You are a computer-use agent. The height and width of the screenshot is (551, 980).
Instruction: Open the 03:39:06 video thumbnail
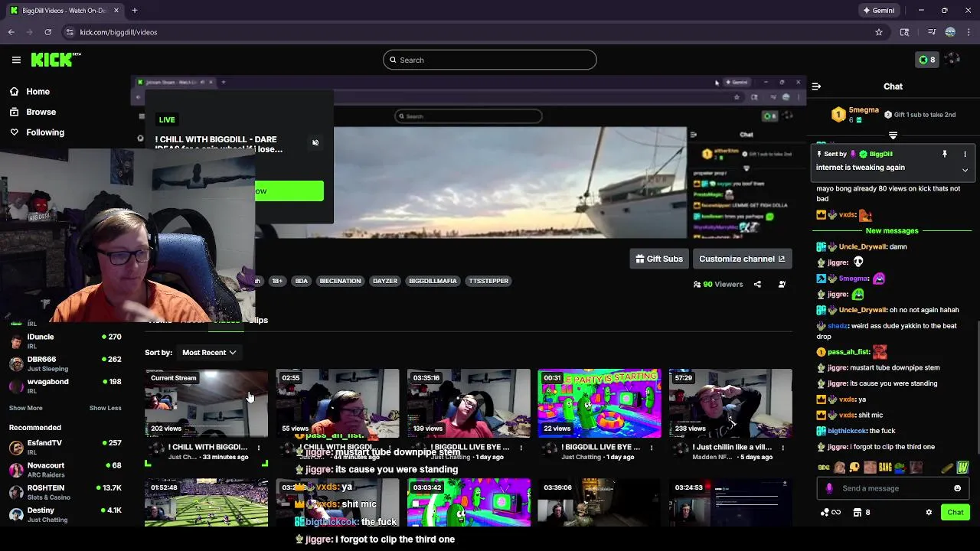pos(599,502)
